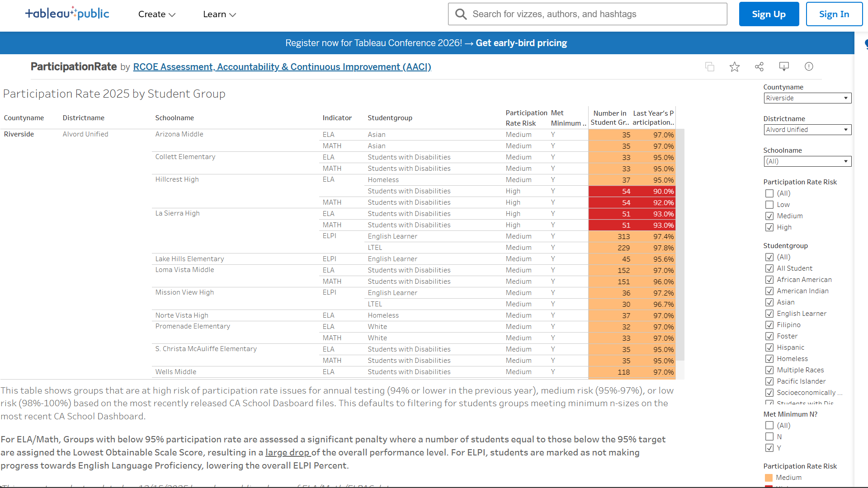
Task: Enable the Low participation rate risk filter
Action: tap(769, 205)
